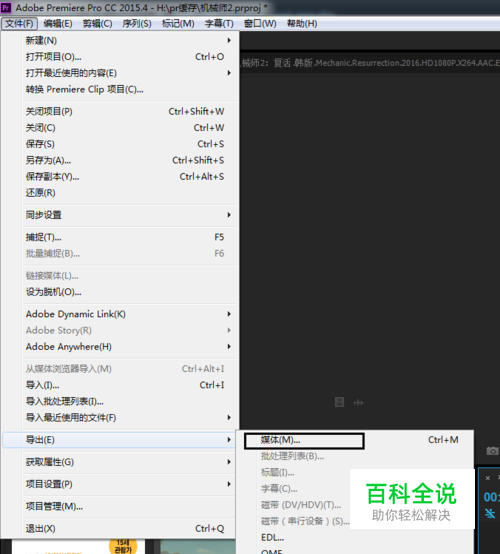Close the timeline panel tab with x
Viewport: 500px width, 554px height.
(488, 478)
